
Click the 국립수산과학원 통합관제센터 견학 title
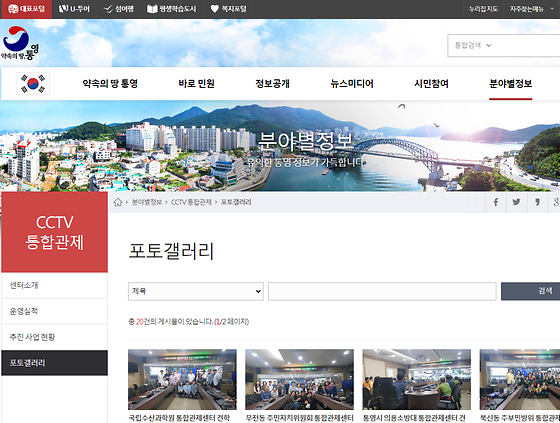tap(179, 418)
